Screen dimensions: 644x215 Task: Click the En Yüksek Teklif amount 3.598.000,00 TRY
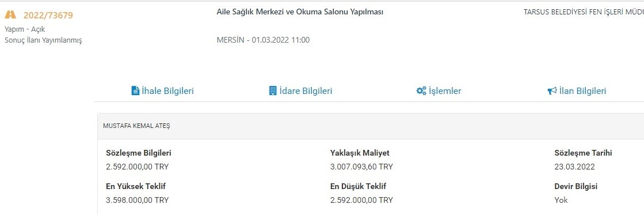137,200
